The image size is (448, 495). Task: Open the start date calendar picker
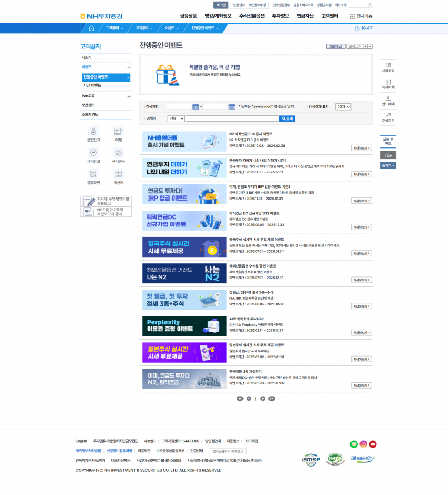[x=195, y=107]
